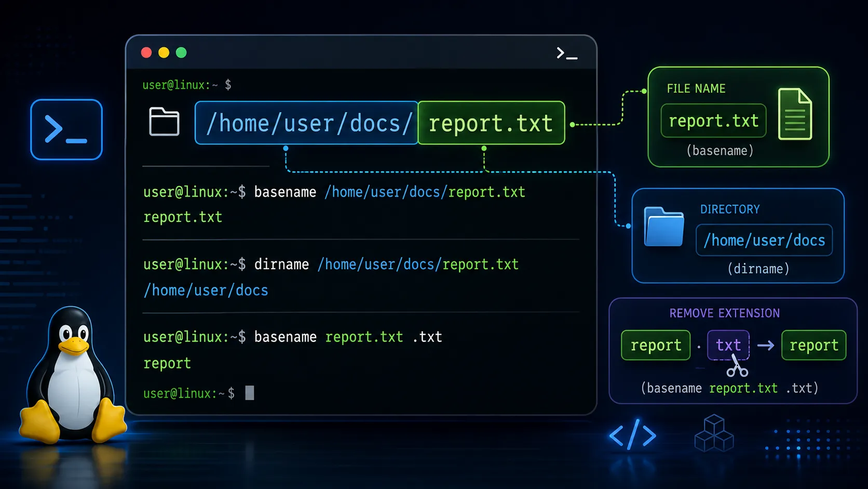Click the green document file icon
Screen dimensions: 868x489
click(x=795, y=114)
